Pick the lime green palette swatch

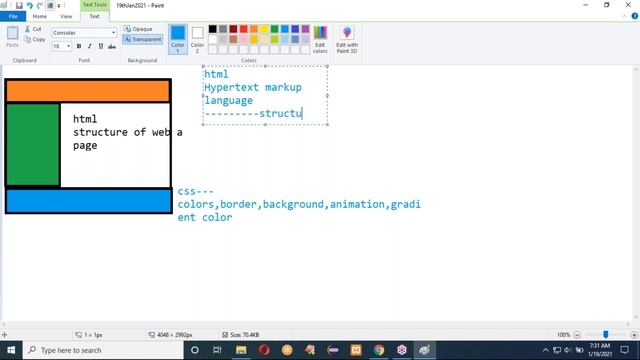[x=275, y=39]
